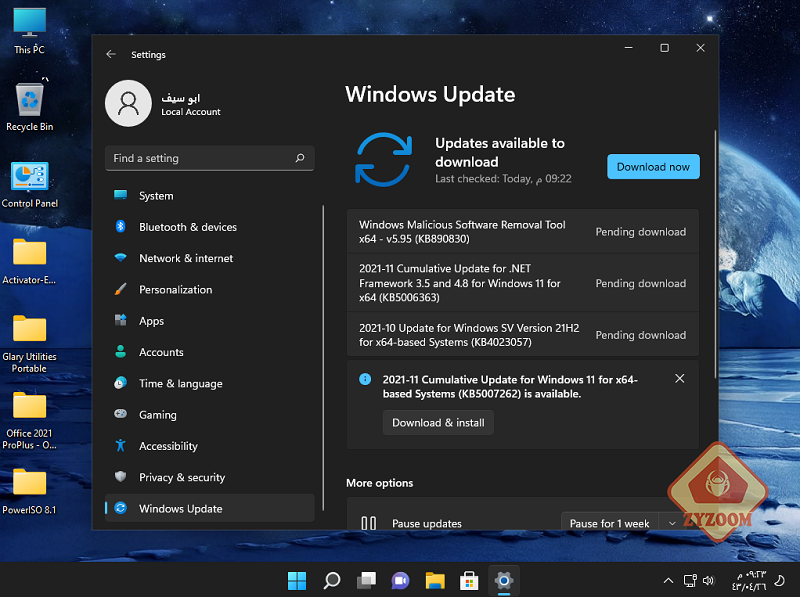The width and height of the screenshot is (800, 597).
Task: Dismiss the KB5007262 available notice
Action: tap(680, 379)
